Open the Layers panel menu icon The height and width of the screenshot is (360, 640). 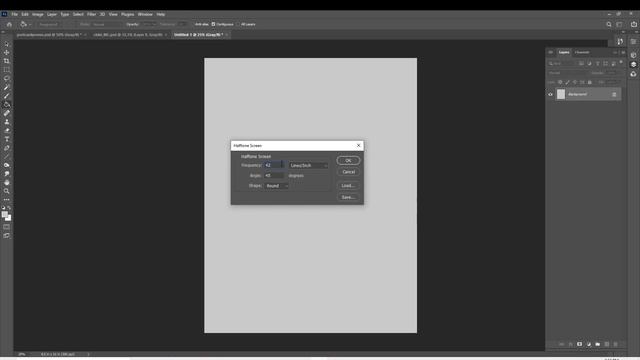coord(623,52)
